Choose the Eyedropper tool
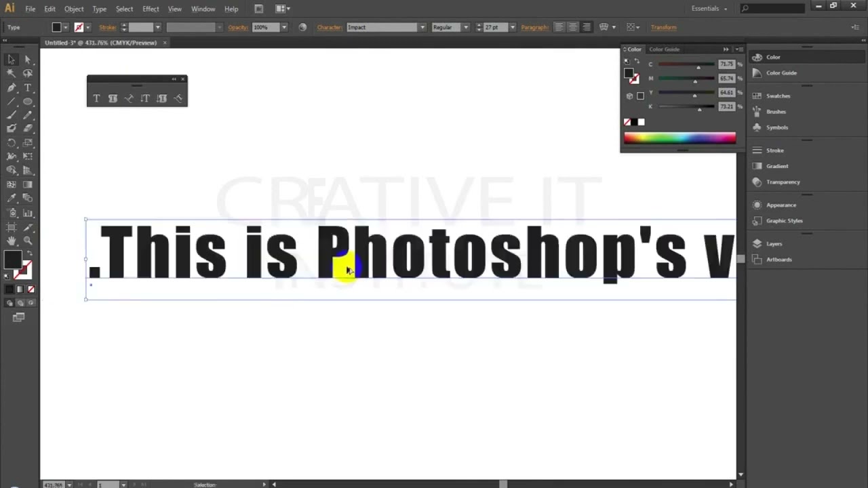The image size is (868, 488). click(12, 198)
